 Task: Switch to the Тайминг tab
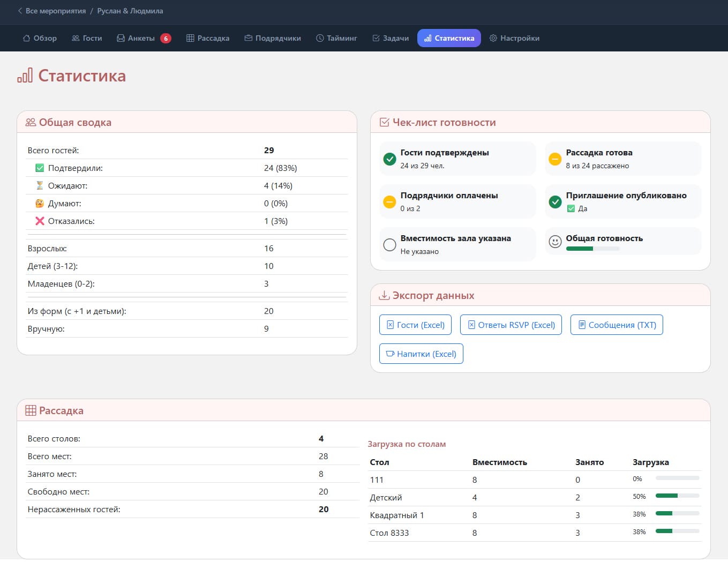(x=336, y=38)
